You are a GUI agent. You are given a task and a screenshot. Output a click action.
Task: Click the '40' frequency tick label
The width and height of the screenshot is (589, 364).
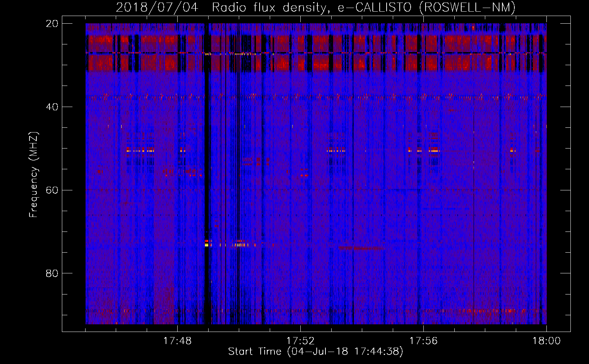coord(52,107)
